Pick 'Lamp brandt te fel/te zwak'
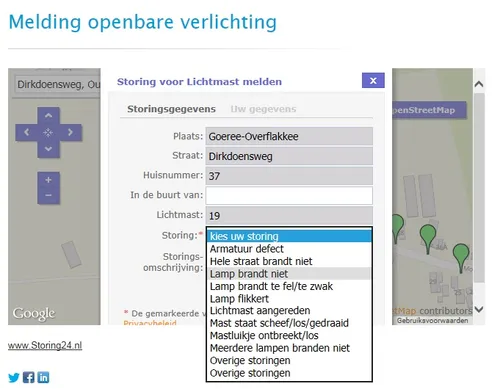 pyautogui.click(x=289, y=286)
